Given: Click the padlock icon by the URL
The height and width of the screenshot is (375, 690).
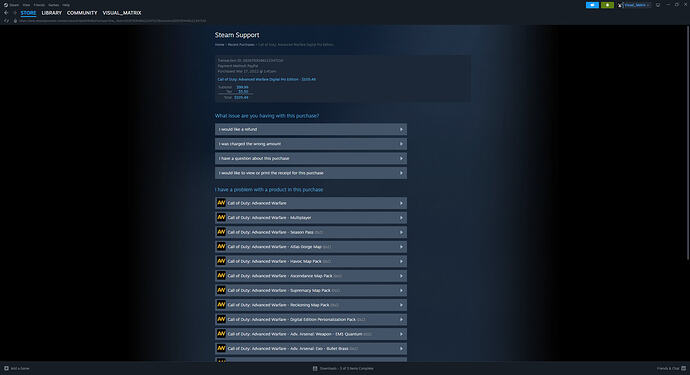Looking at the screenshot, I should pyautogui.click(x=15, y=21).
